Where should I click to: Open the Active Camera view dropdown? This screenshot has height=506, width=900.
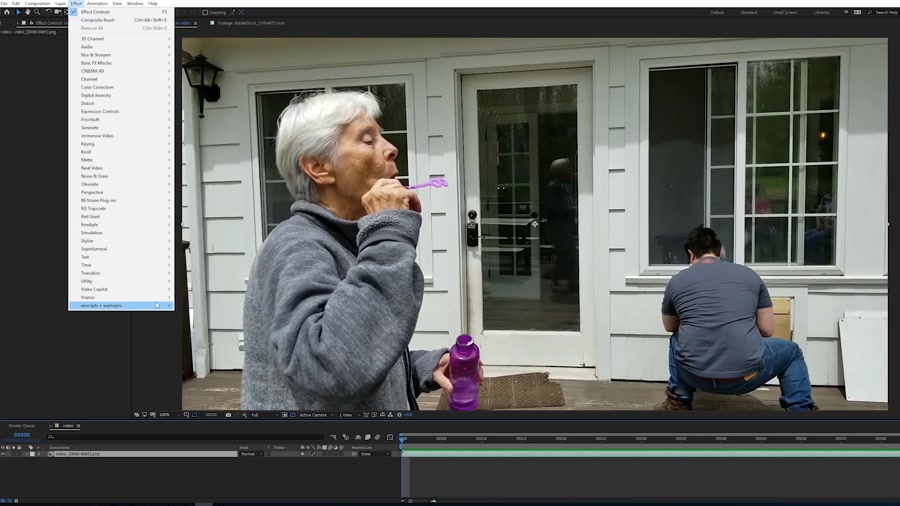tap(316, 415)
